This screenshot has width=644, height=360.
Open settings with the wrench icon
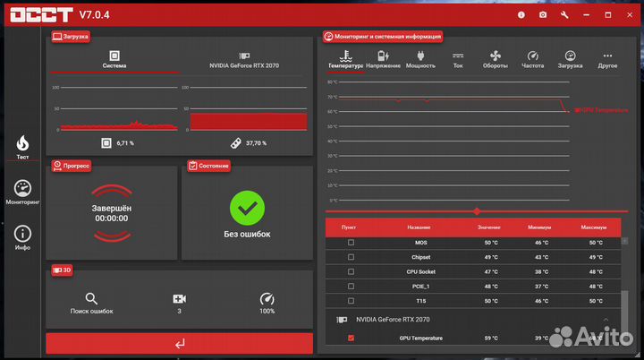(x=564, y=15)
